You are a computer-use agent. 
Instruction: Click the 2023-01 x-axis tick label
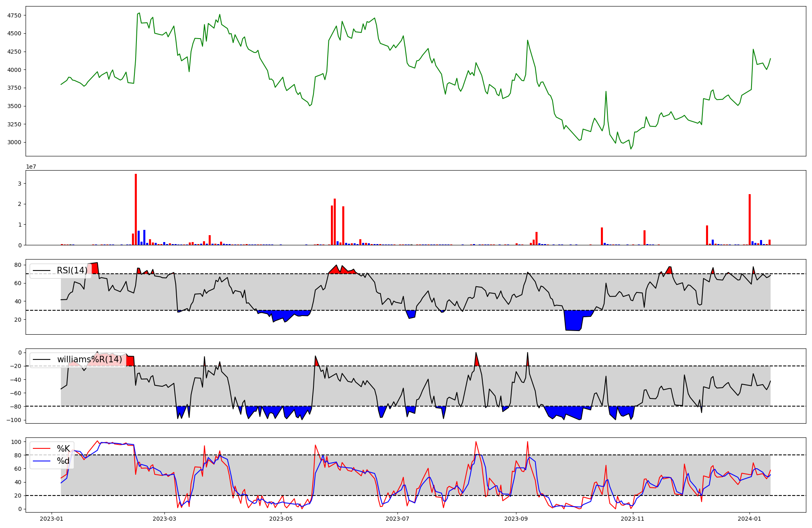tap(51, 519)
